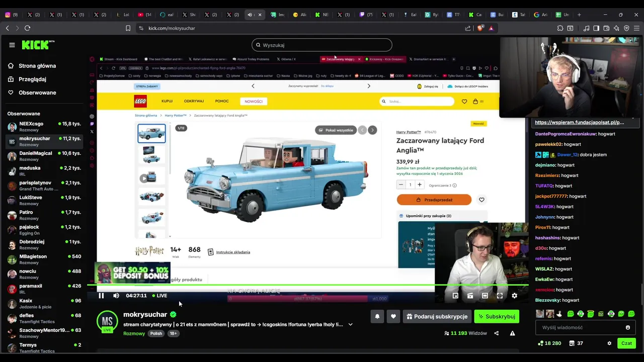Click the mokrysuchar streamer avatar
This screenshot has height=362, width=644.
click(x=107, y=322)
